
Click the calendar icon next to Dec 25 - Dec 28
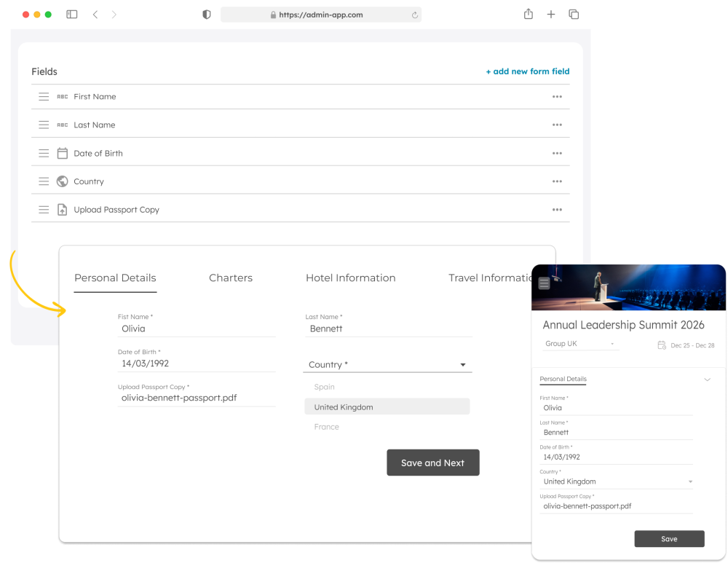[662, 345]
